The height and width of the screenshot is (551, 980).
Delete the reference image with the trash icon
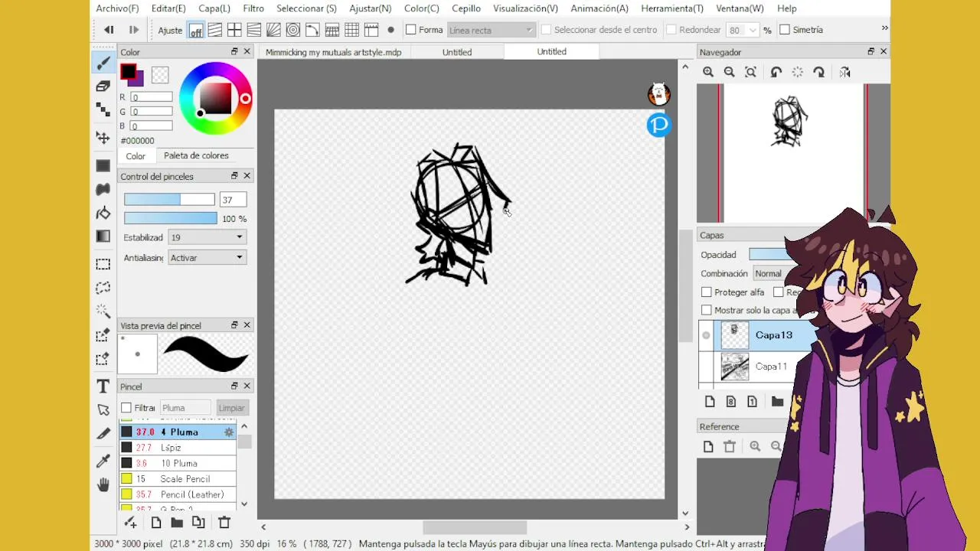coord(729,446)
